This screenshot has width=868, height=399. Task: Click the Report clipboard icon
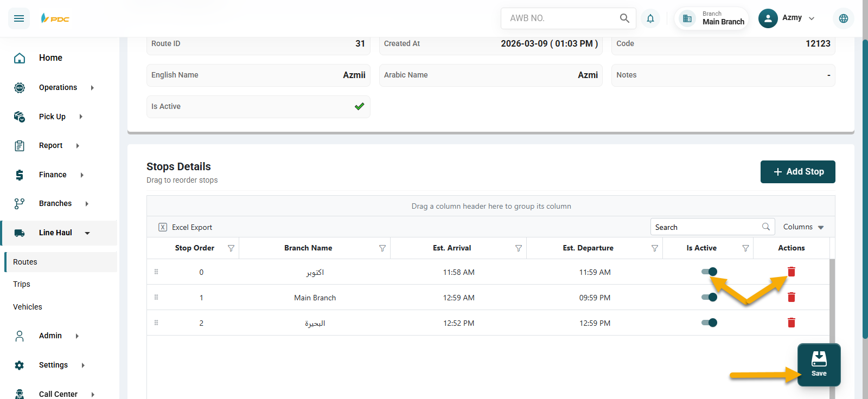click(20, 146)
